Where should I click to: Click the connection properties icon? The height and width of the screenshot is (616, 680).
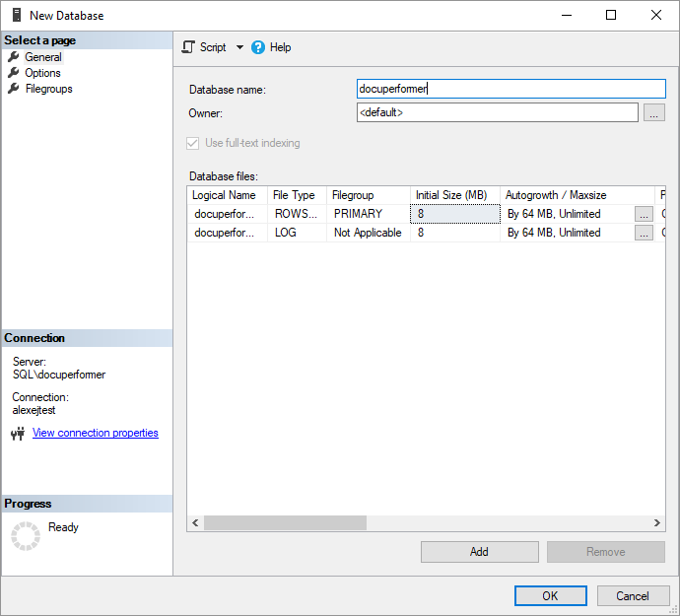[x=18, y=434]
